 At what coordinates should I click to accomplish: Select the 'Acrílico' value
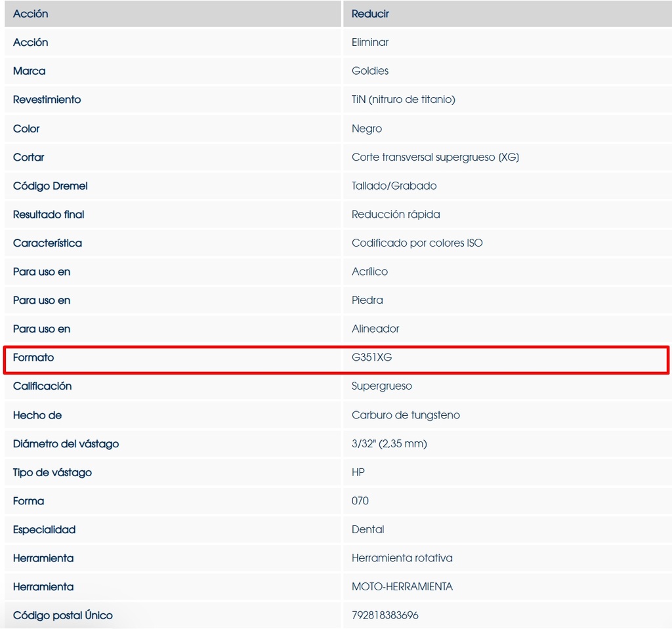tap(369, 272)
